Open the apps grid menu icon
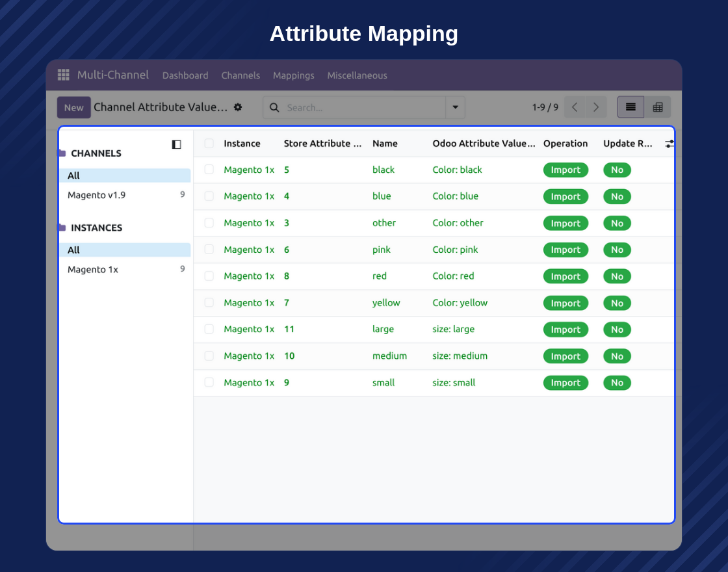 point(63,75)
